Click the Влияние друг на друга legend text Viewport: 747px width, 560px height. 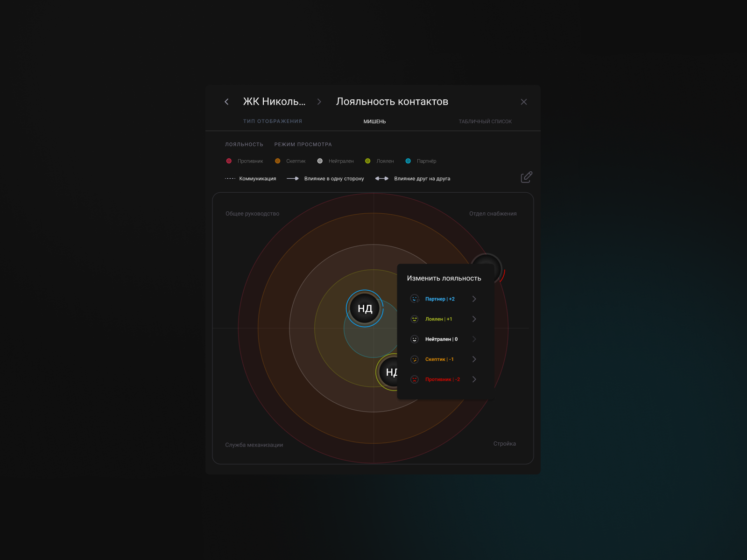422,179
